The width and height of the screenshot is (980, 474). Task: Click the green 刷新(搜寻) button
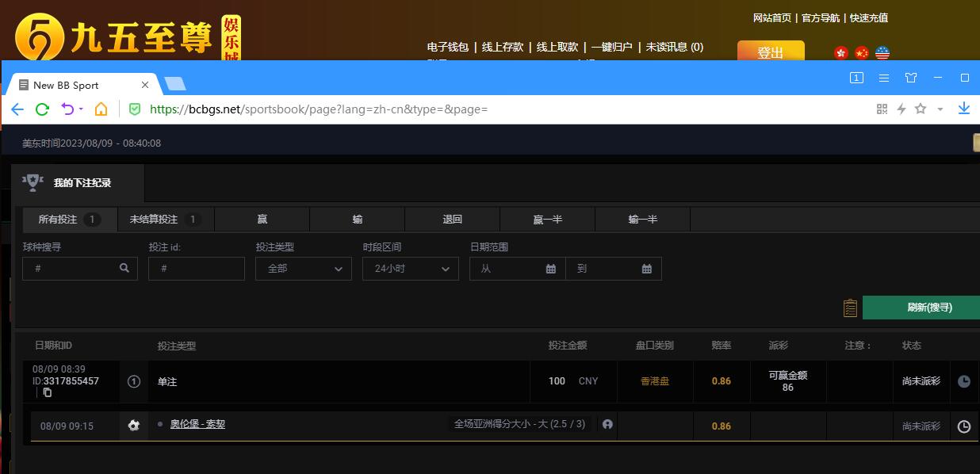[921, 308]
